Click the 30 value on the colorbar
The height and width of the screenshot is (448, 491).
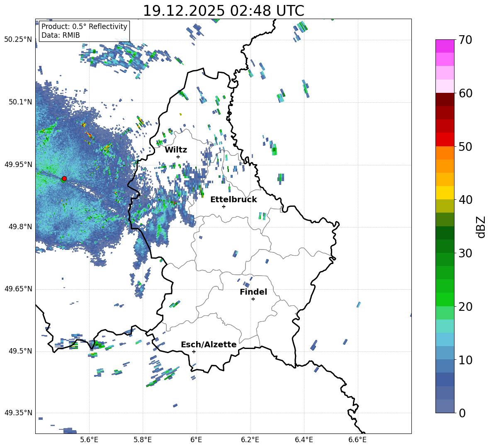465,253
